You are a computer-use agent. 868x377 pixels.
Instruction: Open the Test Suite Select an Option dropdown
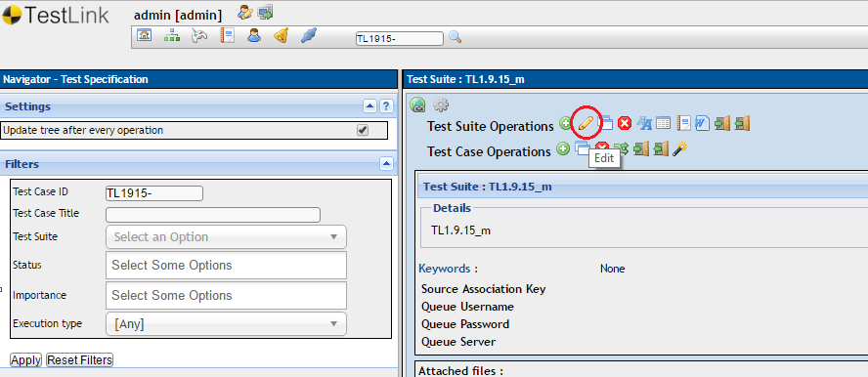pos(226,236)
